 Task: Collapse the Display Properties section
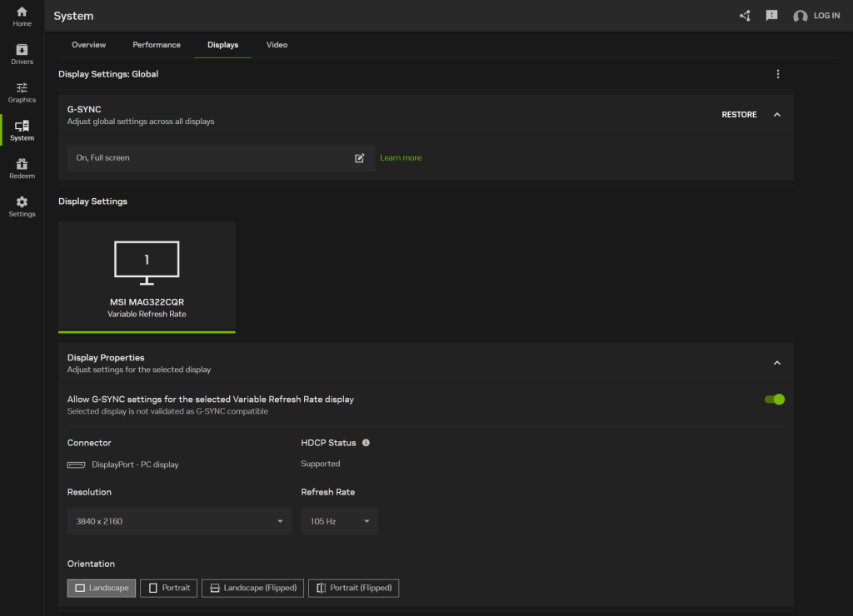pos(777,363)
